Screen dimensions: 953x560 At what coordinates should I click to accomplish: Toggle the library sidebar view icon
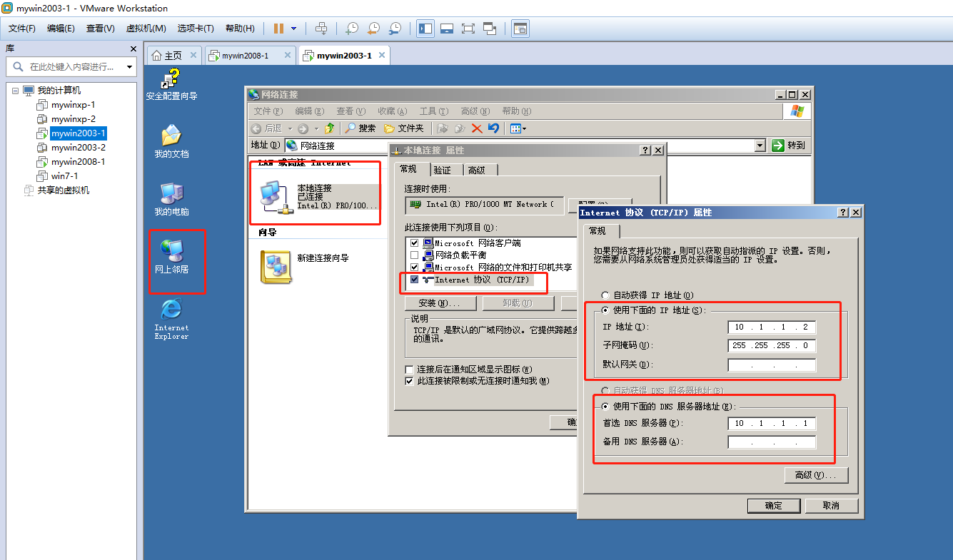(425, 29)
